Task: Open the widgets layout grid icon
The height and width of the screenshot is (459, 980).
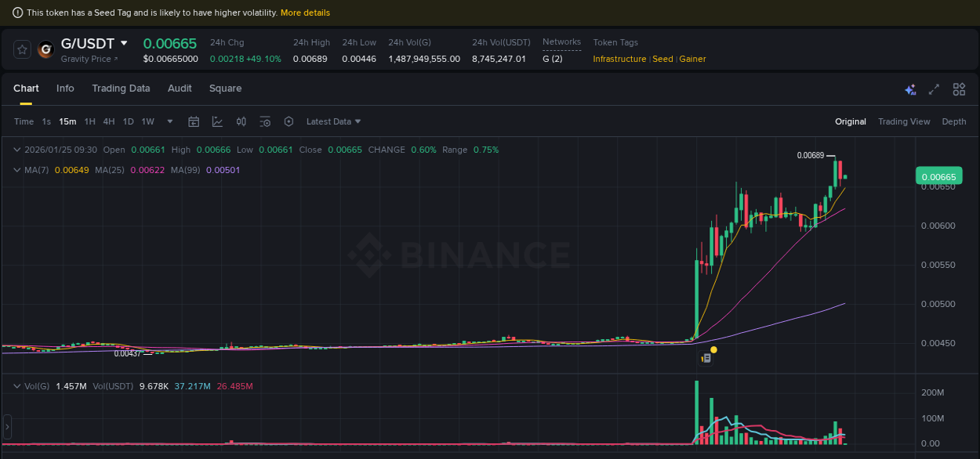Action: 958,89
